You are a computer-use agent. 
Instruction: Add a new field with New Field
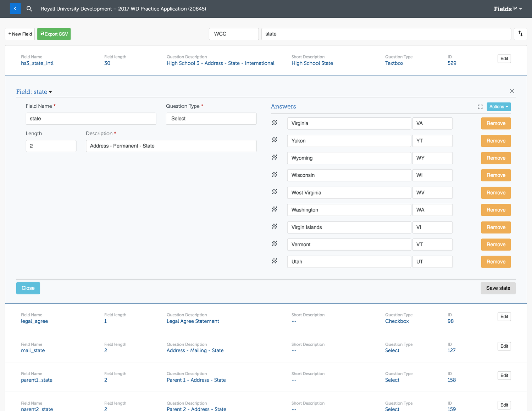(20, 34)
